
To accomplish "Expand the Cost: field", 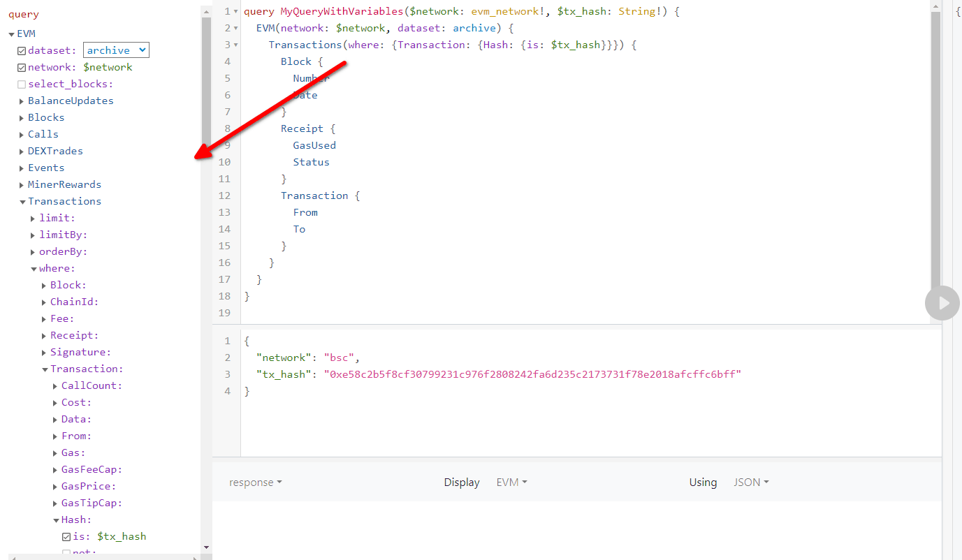I will tap(55, 403).
